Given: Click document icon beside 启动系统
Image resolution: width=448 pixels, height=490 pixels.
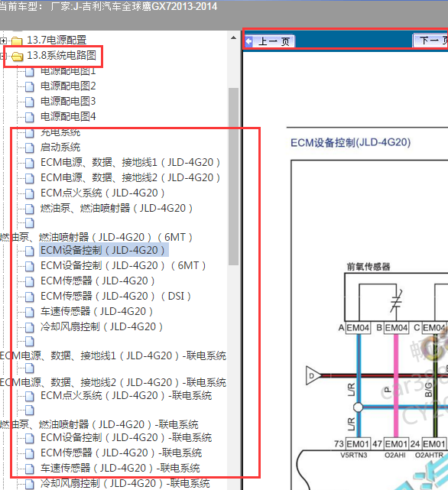Looking at the screenshot, I should point(29,148).
